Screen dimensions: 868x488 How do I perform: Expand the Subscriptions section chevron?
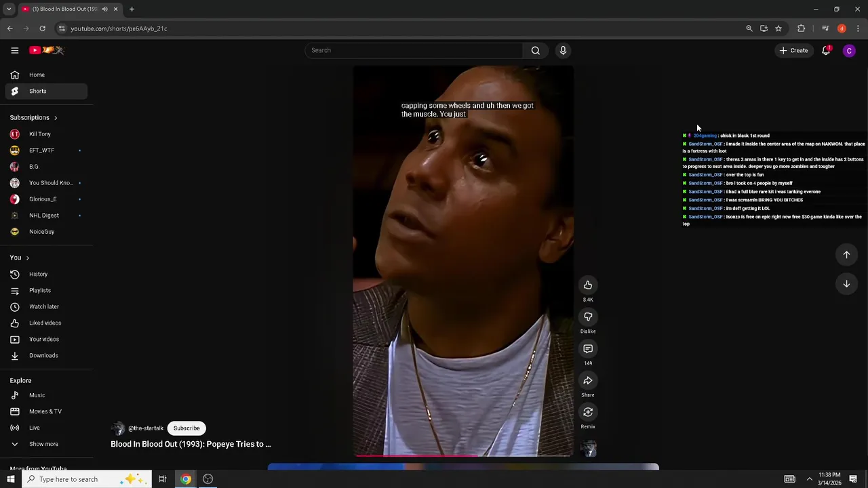(56, 118)
